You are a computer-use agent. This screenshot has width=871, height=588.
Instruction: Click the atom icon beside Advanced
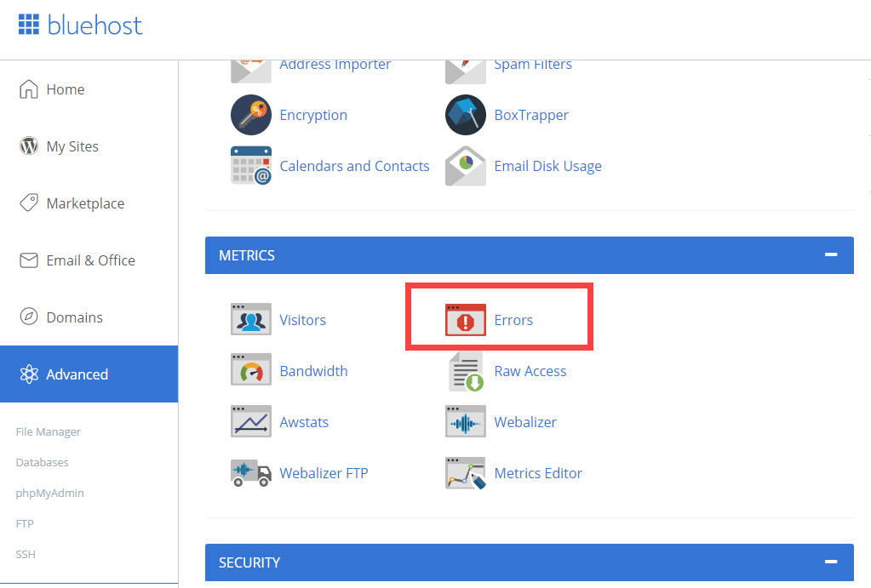coord(29,374)
